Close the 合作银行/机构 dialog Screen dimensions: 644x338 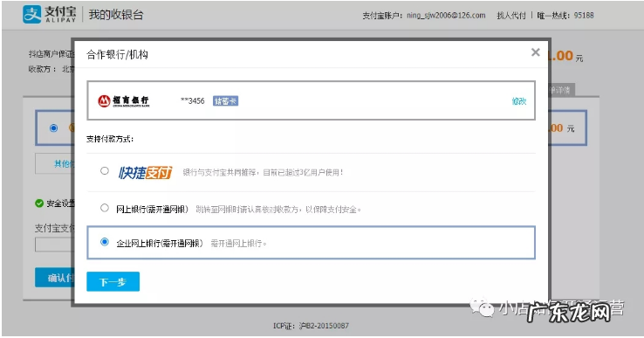pyautogui.click(x=535, y=52)
